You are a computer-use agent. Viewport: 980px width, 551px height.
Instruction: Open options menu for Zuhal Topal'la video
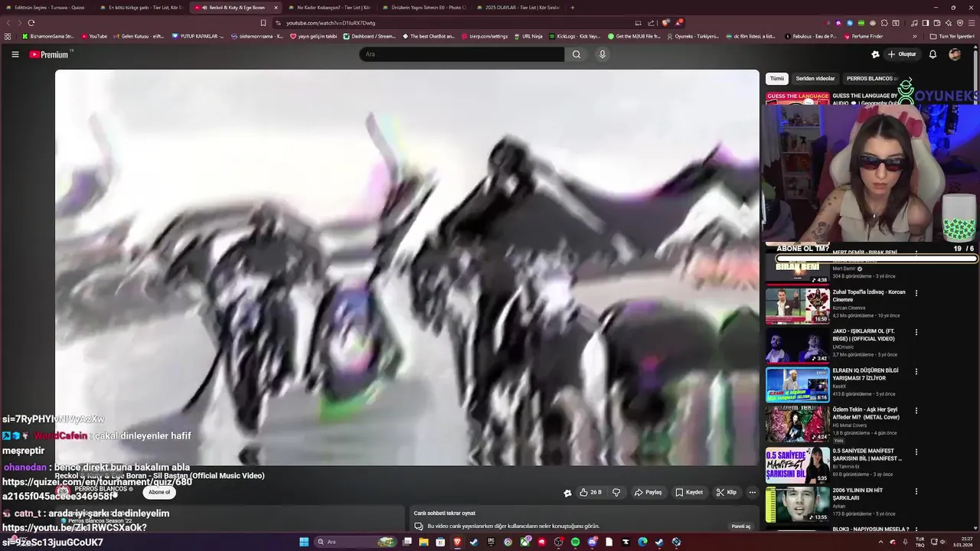[x=916, y=293]
